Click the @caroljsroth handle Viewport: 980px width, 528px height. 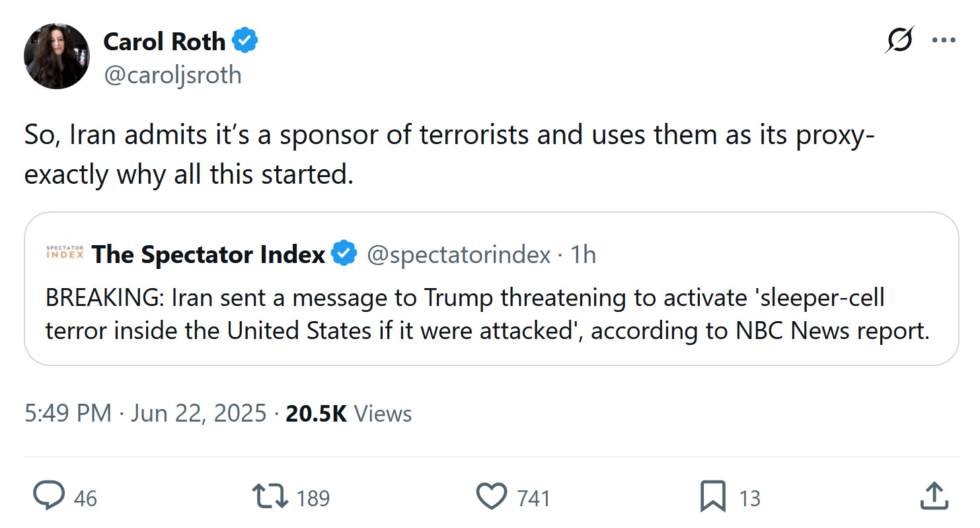(172, 75)
